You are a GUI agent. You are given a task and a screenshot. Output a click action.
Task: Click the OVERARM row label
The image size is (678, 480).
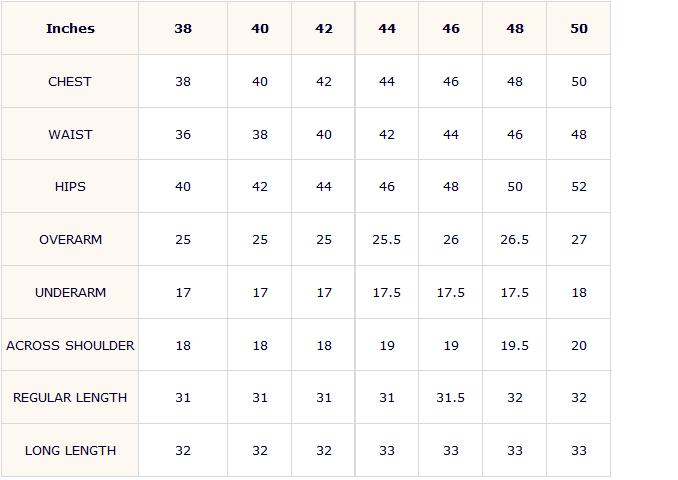[70, 239]
